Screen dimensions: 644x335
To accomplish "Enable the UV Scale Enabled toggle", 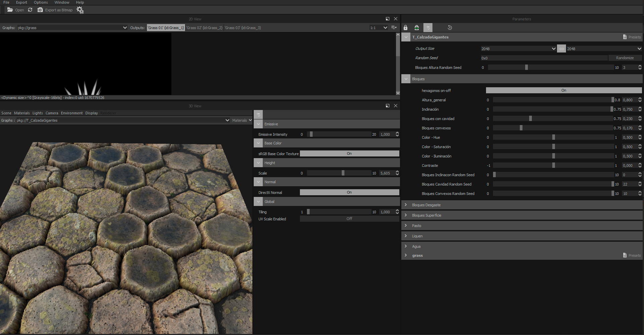I will (x=349, y=219).
